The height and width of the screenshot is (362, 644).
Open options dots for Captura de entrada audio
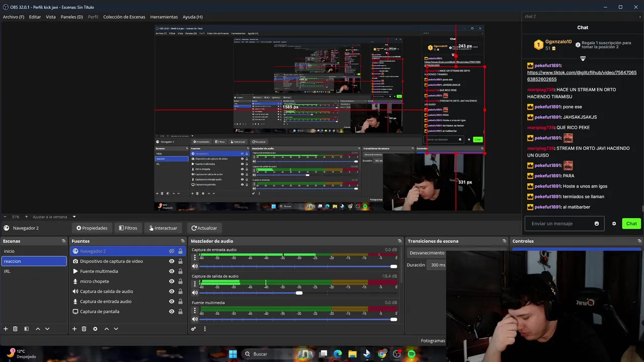[195, 258]
